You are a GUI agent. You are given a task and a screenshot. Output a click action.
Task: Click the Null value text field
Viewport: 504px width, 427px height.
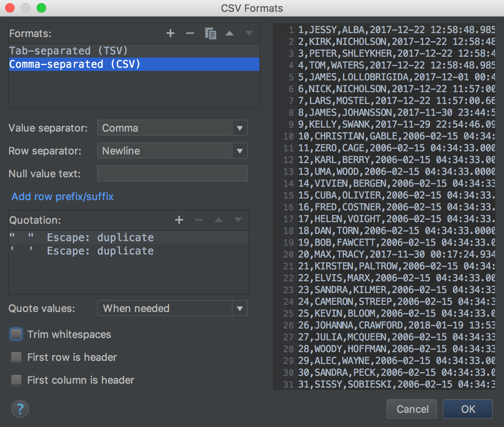172,174
